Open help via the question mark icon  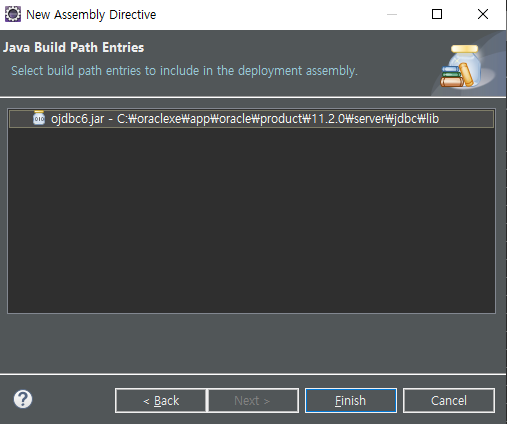pyautogui.click(x=23, y=399)
